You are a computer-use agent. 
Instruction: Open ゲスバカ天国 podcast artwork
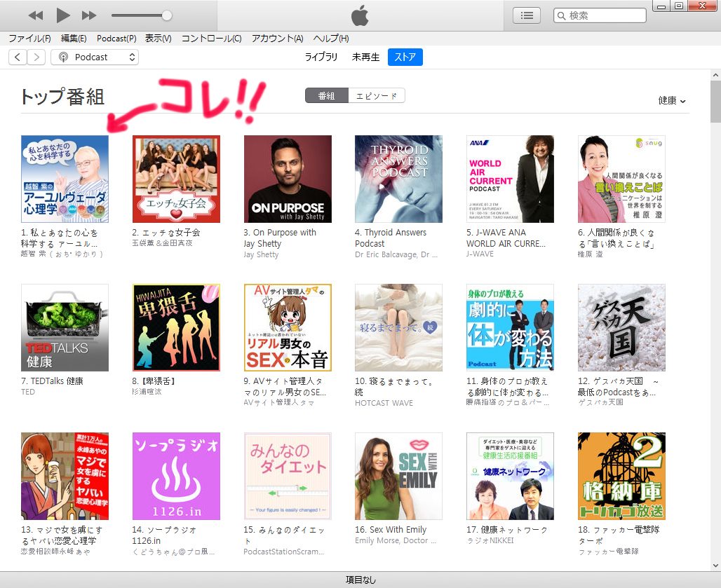point(621,327)
